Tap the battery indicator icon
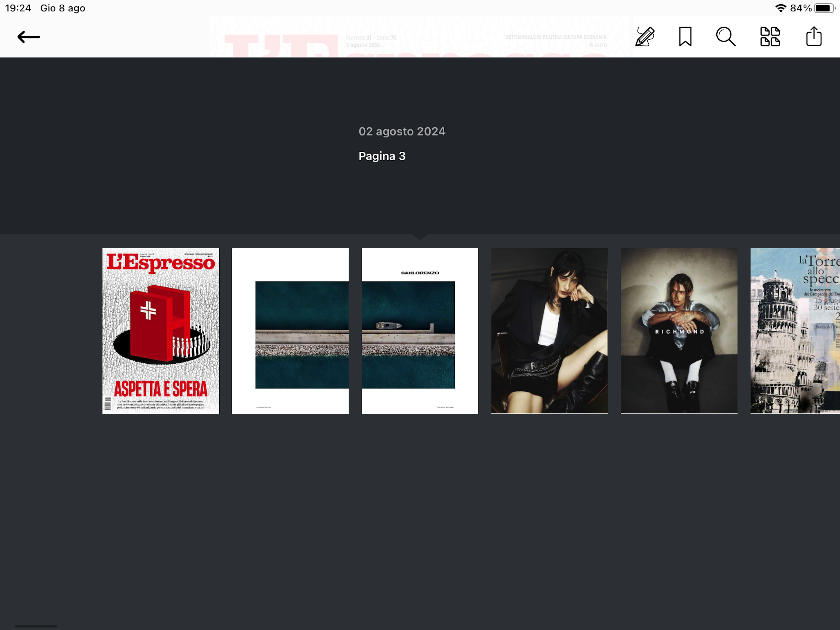The image size is (840, 630). click(823, 8)
